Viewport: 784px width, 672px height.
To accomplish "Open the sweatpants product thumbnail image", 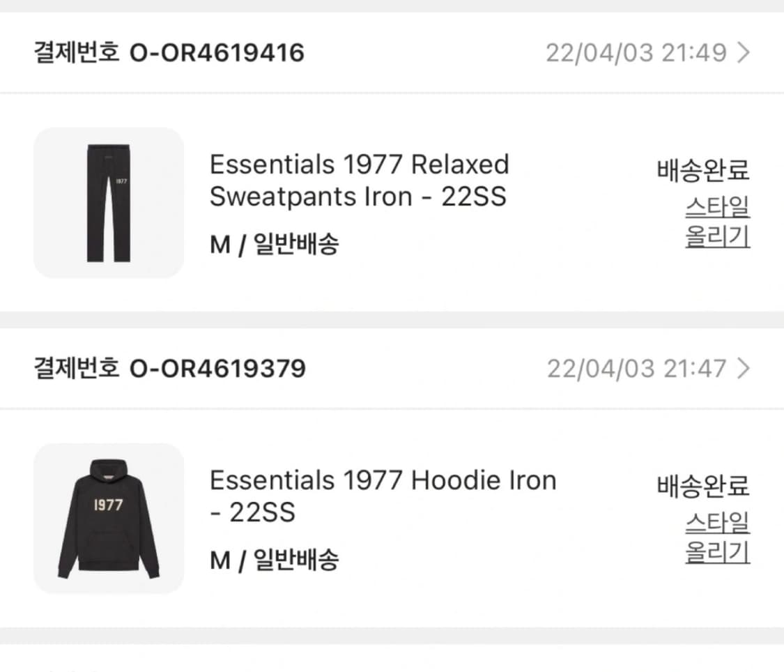I will tap(108, 202).
